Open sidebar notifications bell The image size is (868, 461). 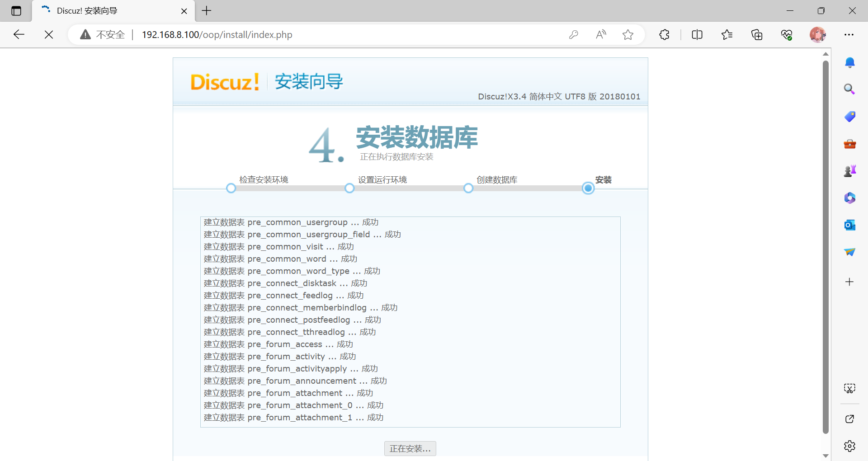[x=850, y=62]
